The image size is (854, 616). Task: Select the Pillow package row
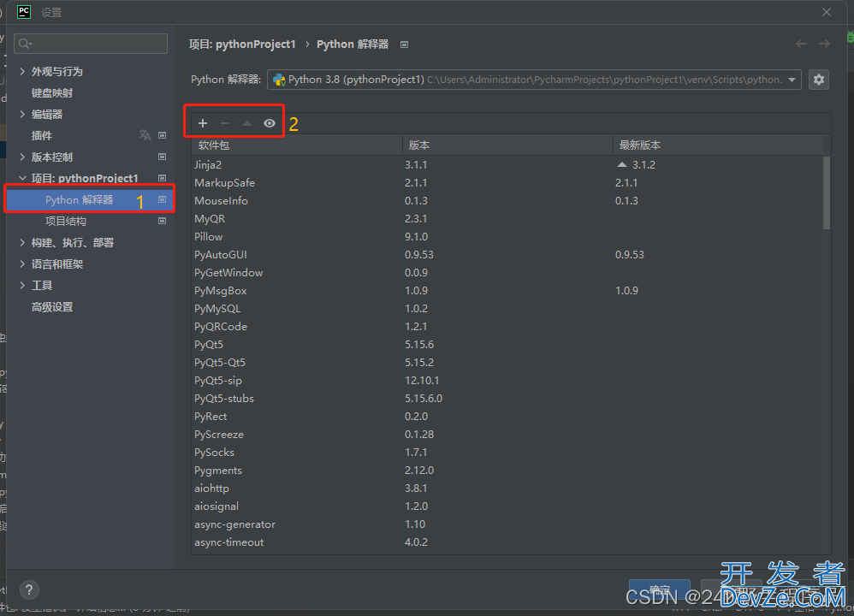[507, 236]
